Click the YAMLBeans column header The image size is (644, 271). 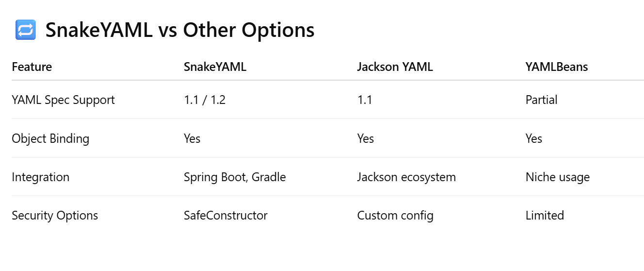(556, 67)
